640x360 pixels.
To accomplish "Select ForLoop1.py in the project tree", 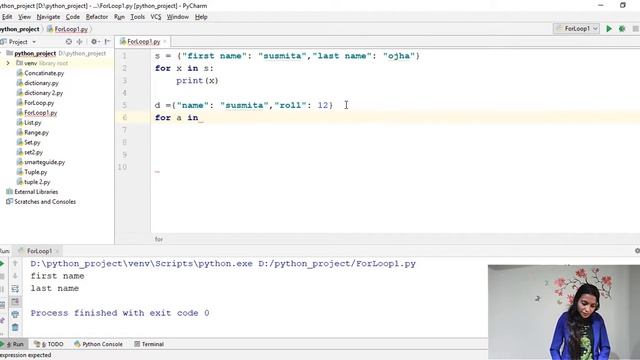I will click(40, 113).
